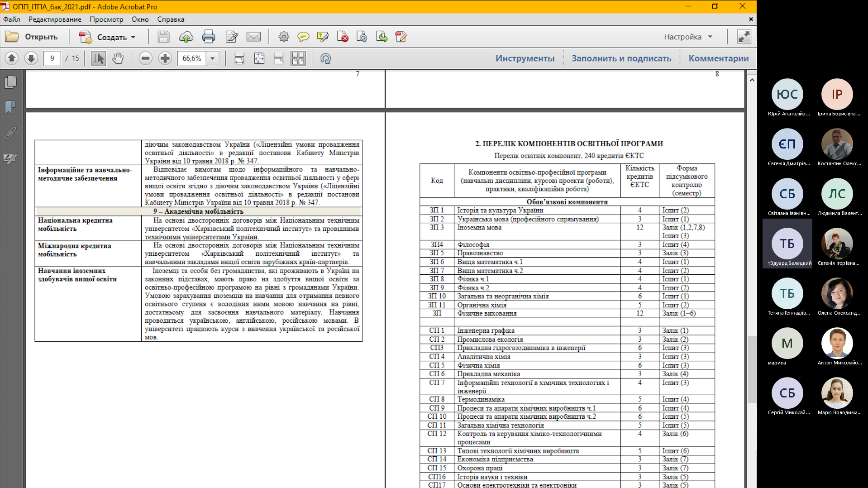Expand the zoom level dropdown

click(x=212, y=58)
